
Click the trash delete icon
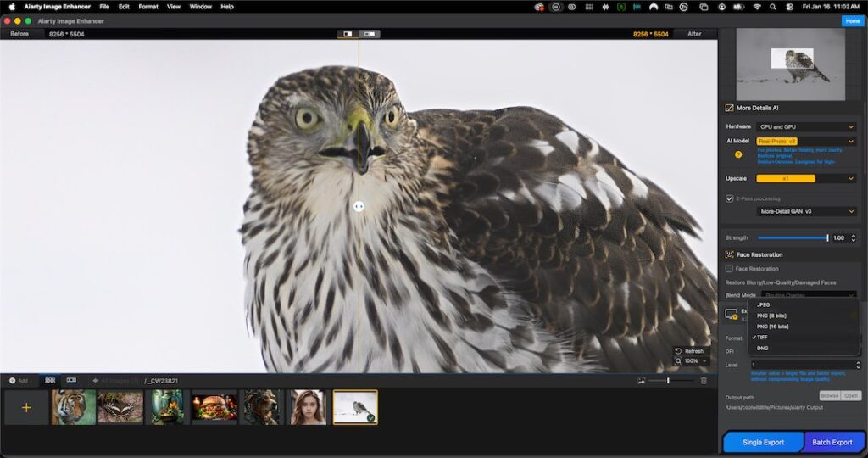pos(704,381)
